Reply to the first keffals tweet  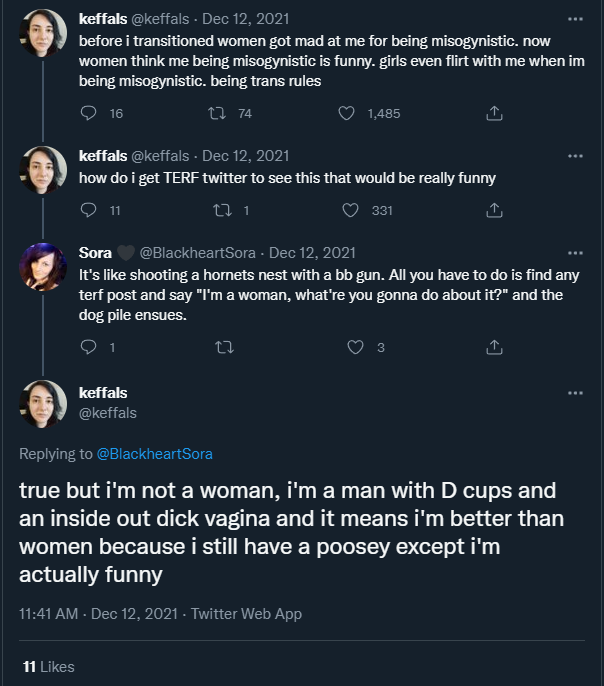coord(88,114)
